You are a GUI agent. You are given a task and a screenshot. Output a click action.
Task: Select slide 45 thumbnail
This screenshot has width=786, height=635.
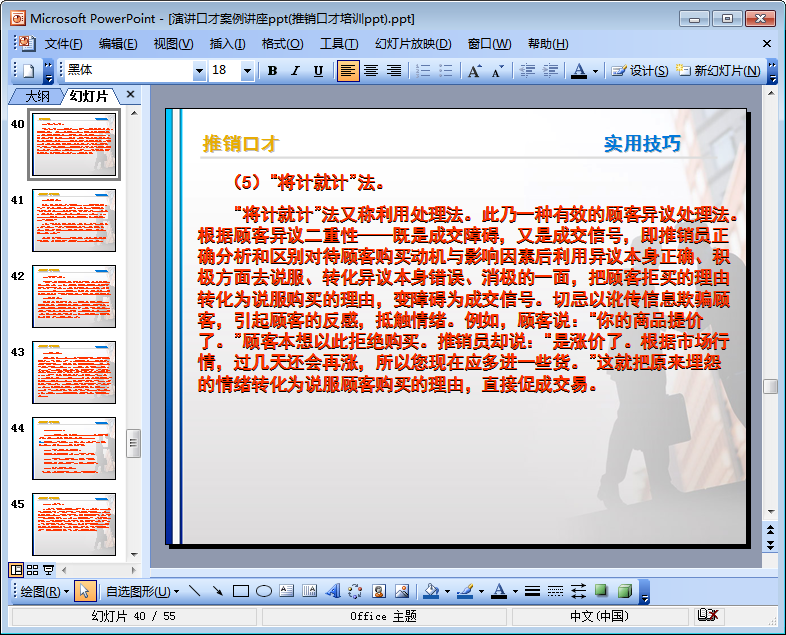click(x=74, y=524)
